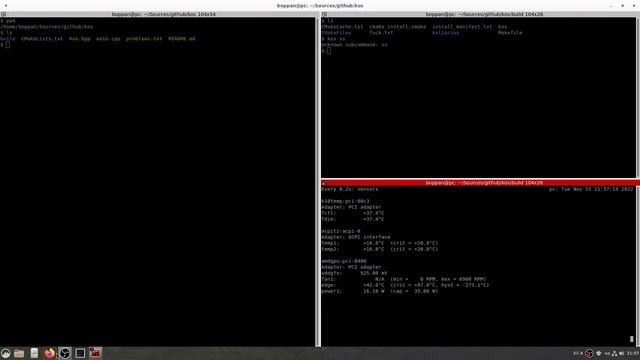Click the edge temperature line
The image size is (640, 360).
pyautogui.click(x=405, y=285)
